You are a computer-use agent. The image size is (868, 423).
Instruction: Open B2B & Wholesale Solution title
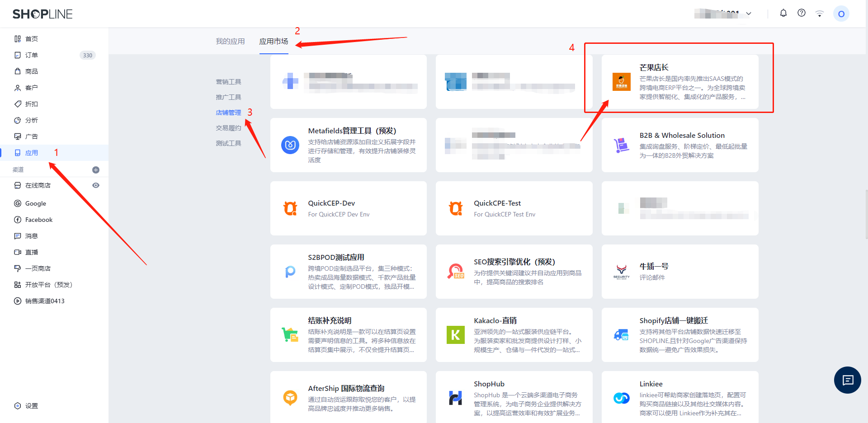click(682, 135)
